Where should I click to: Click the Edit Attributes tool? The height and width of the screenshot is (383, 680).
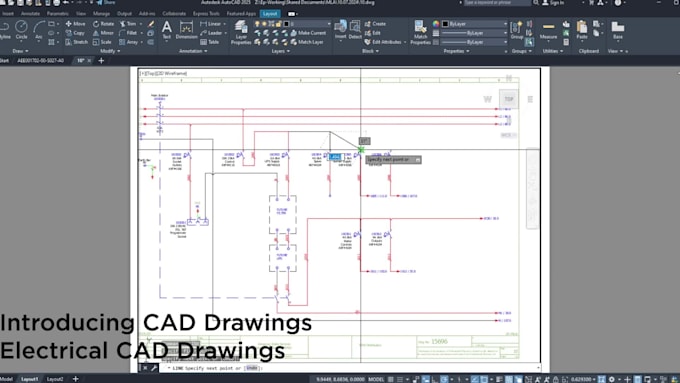383,42
